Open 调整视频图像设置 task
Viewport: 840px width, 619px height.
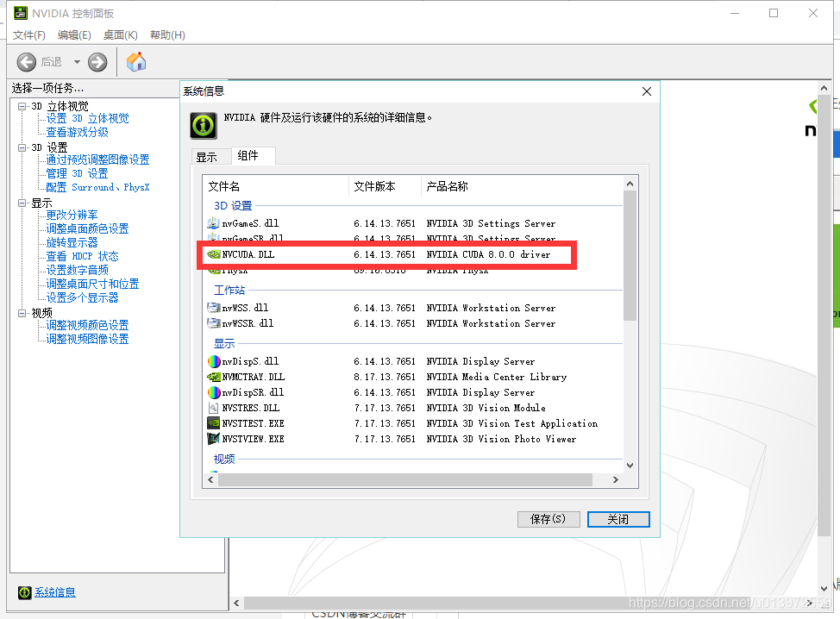coord(87,339)
